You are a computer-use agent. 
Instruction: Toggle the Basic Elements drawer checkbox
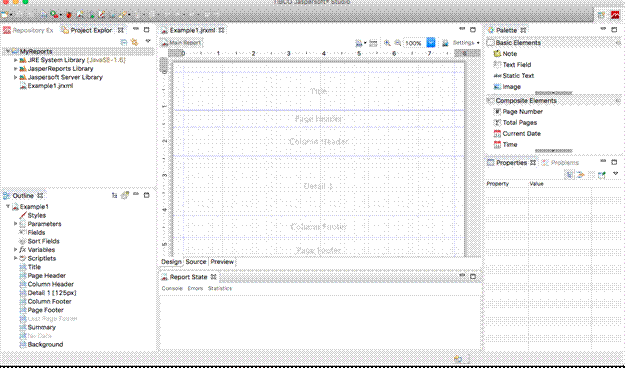(x=491, y=42)
